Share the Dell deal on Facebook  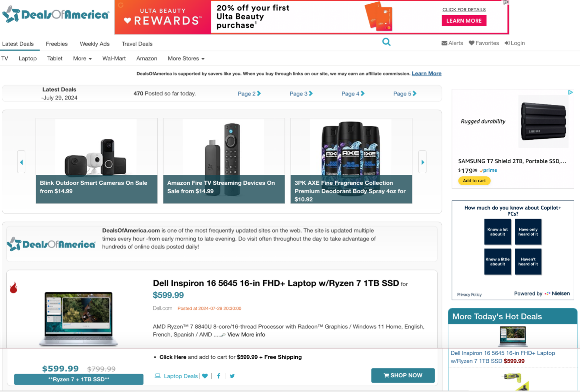(218, 376)
